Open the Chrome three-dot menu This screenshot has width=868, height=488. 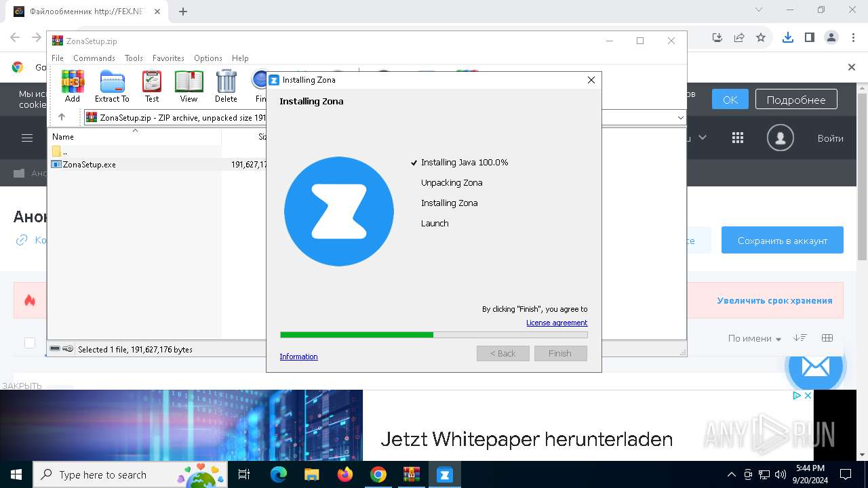[852, 37]
